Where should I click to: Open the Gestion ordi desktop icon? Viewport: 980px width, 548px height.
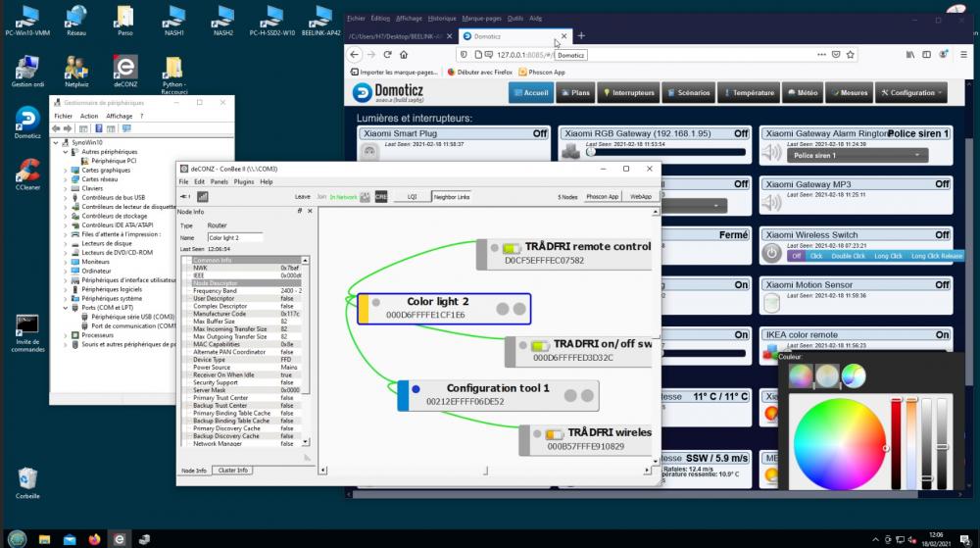pyautogui.click(x=26, y=71)
